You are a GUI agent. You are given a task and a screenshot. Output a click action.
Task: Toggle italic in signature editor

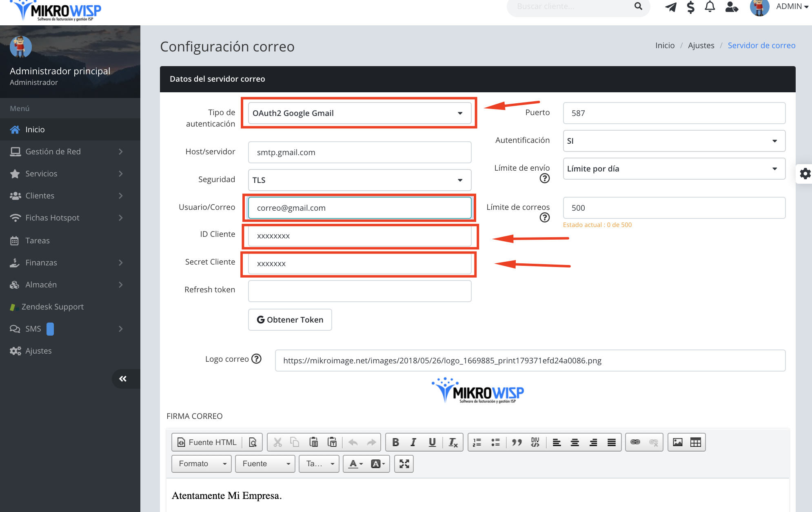pyautogui.click(x=413, y=442)
